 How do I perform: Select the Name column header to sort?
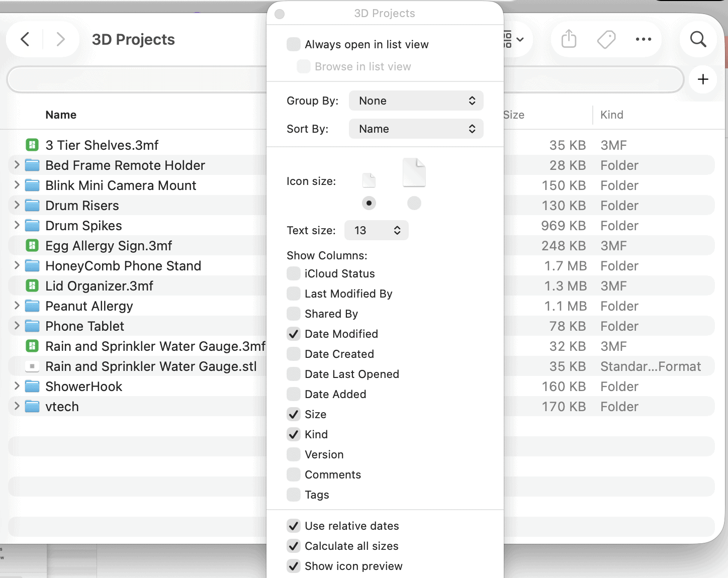point(60,115)
